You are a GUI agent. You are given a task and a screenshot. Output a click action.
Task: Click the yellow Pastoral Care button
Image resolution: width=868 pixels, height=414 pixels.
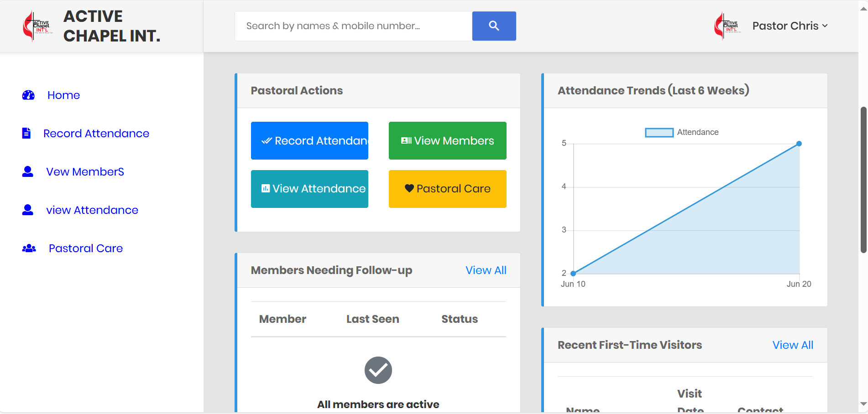447,189
